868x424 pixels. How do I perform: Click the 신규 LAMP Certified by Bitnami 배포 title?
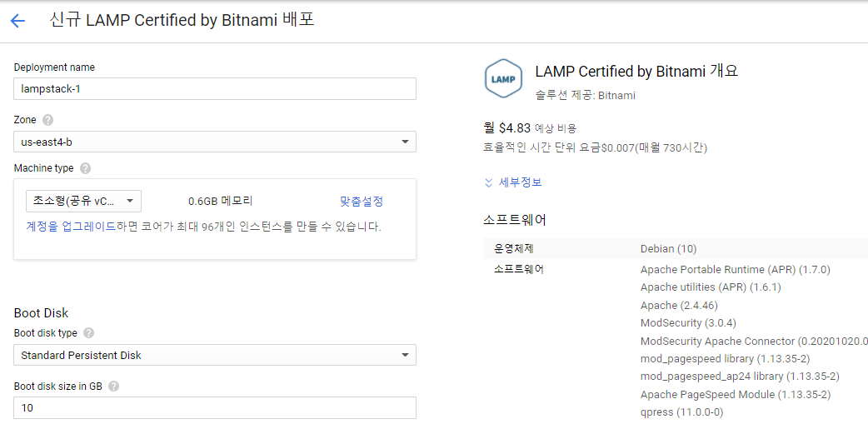182,21
